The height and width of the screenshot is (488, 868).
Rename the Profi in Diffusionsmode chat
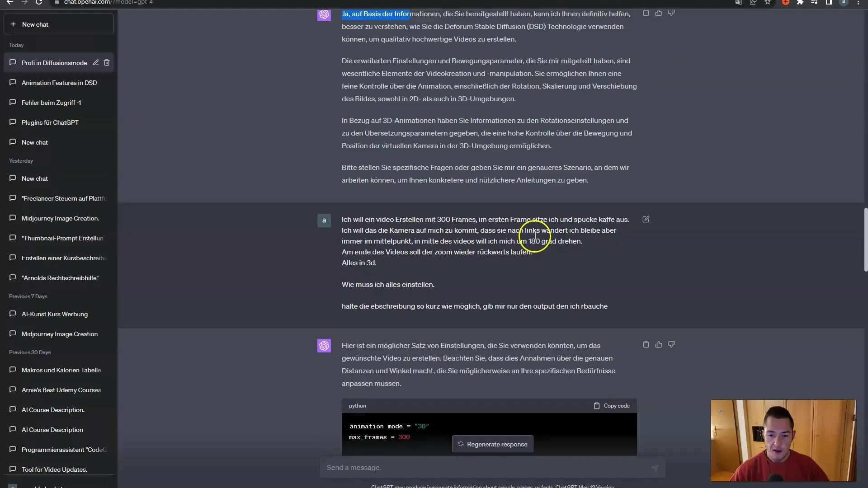tap(96, 63)
